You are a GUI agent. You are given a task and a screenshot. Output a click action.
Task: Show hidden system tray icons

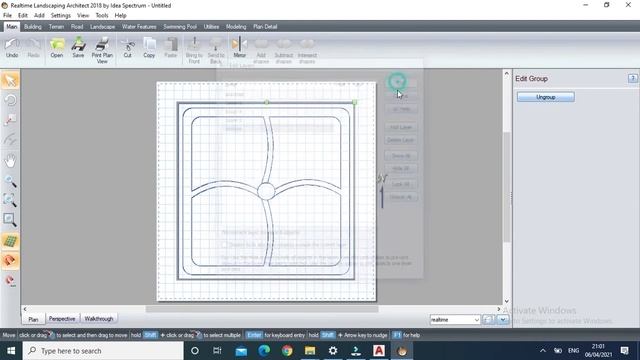tap(542, 351)
